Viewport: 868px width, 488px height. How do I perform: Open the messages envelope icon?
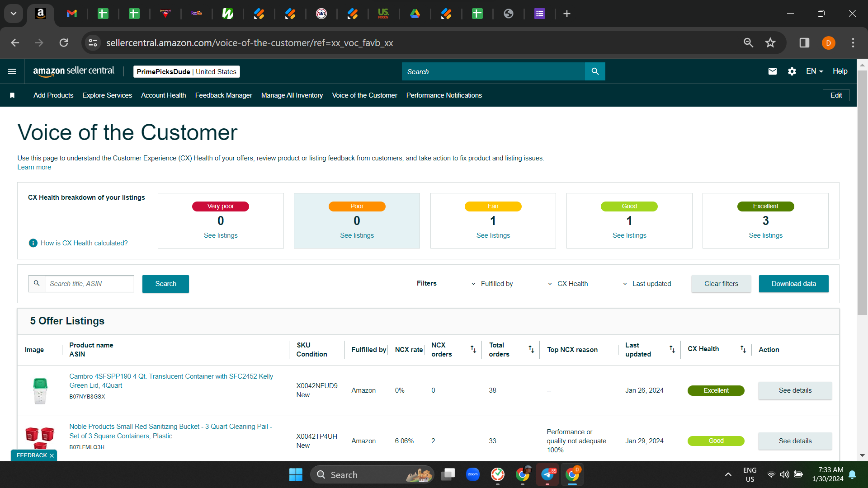[773, 71]
